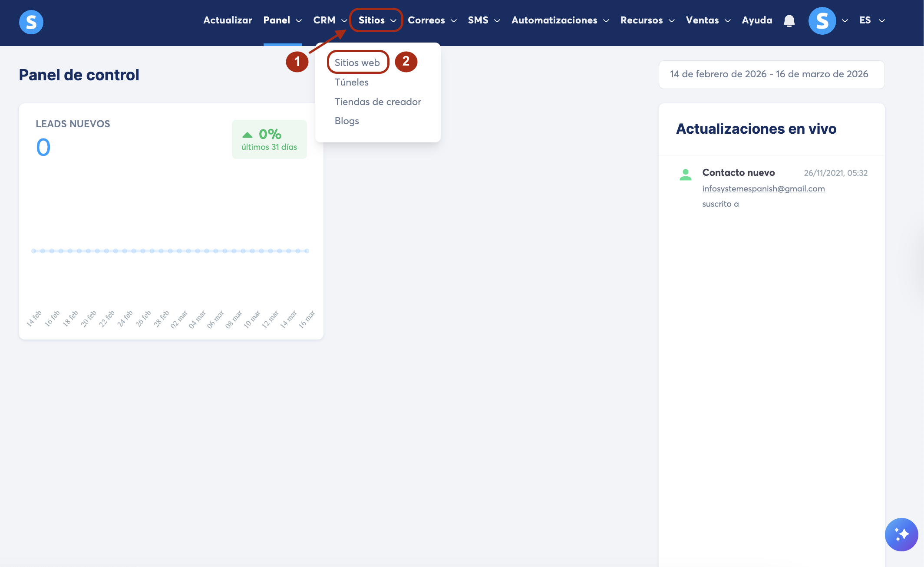The height and width of the screenshot is (567, 924).
Task: Open the Automatizaciones dropdown
Action: [x=560, y=20]
